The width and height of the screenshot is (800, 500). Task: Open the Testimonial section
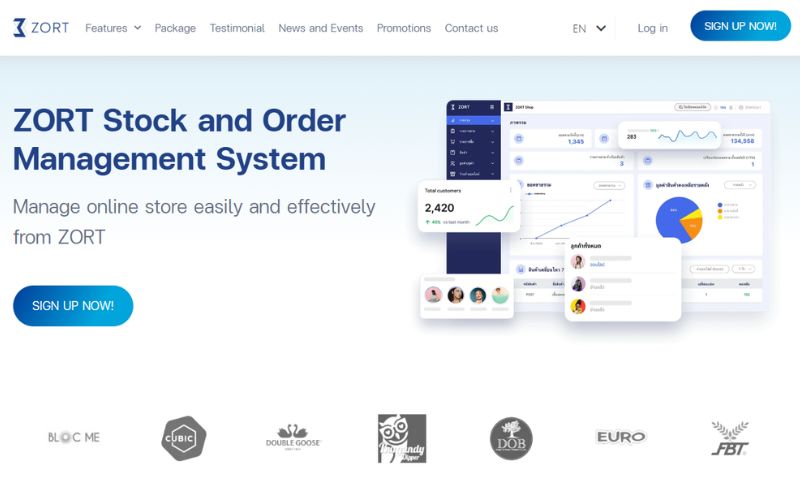click(x=237, y=28)
